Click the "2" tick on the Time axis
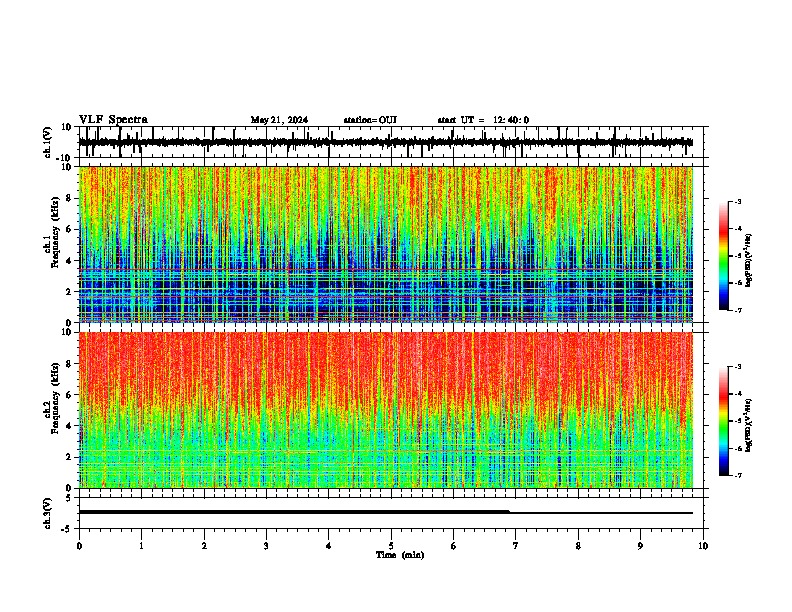The image size is (792, 612). pos(204,546)
